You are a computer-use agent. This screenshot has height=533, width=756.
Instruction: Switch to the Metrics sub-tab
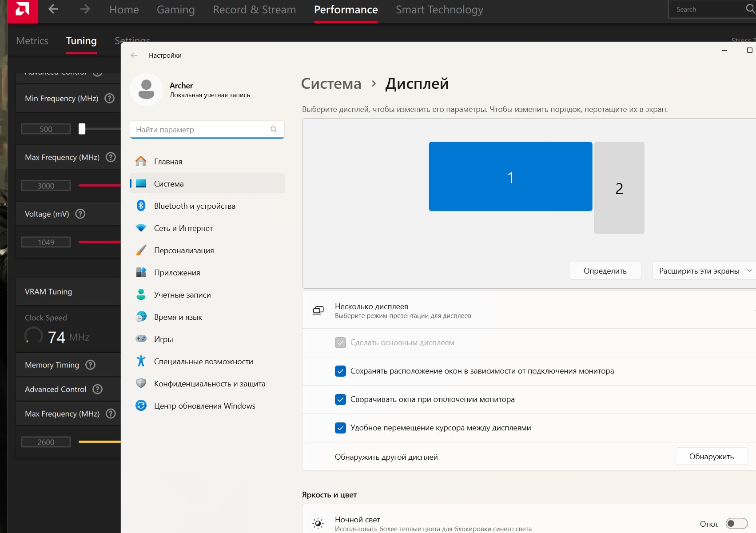click(32, 41)
